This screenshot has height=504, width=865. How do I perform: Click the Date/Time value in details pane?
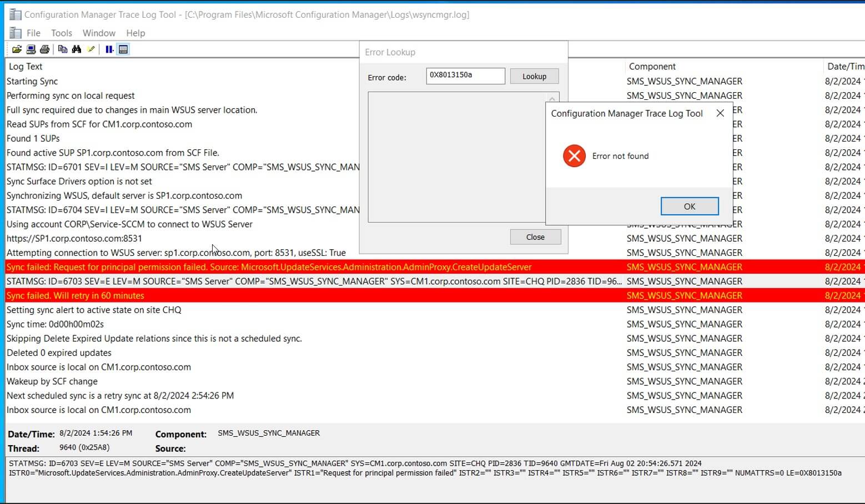coord(96,433)
